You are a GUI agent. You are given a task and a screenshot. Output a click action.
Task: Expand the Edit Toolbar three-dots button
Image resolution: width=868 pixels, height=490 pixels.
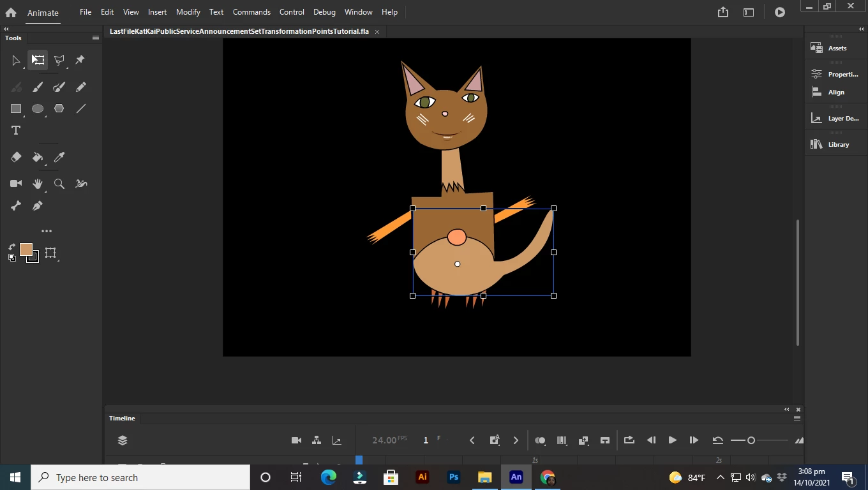[x=47, y=231]
